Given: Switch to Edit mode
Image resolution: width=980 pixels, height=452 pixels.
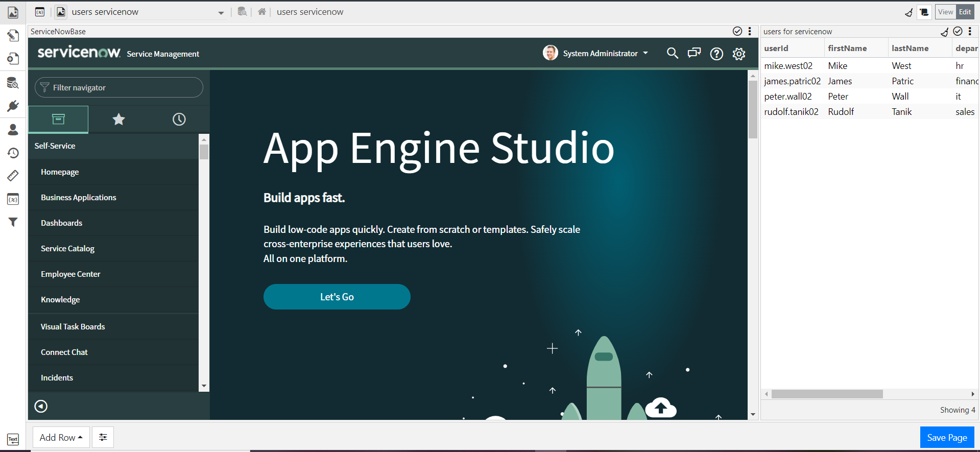Looking at the screenshot, I should [x=965, y=12].
